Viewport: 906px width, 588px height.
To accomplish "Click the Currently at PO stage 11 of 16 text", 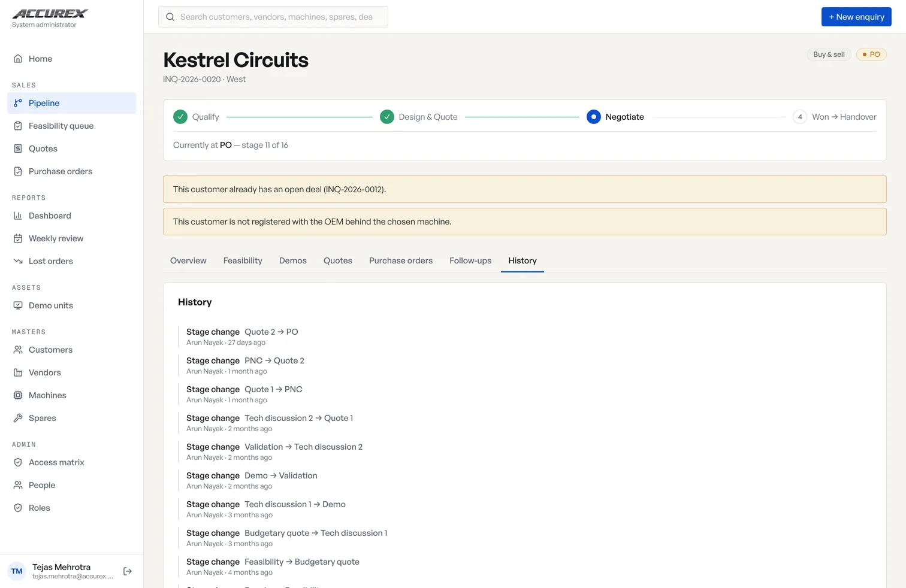I will (x=231, y=145).
